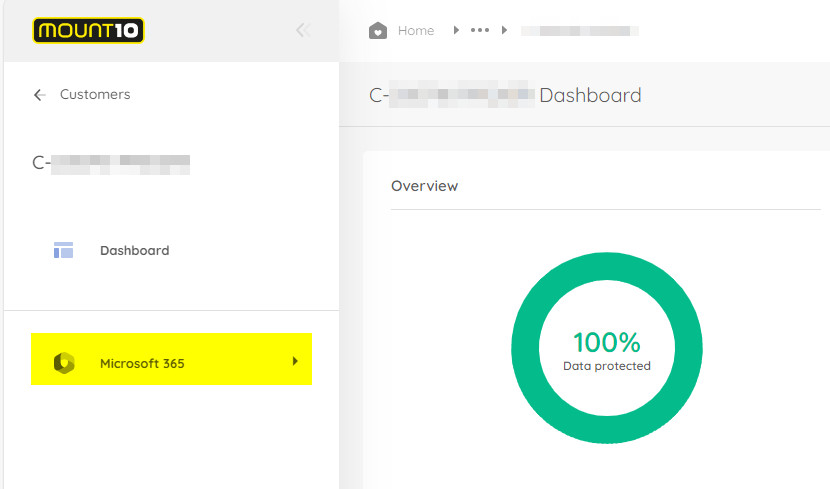Screen dimensions: 830x489
Task: Click the Dashboard page title
Action: tap(505, 96)
